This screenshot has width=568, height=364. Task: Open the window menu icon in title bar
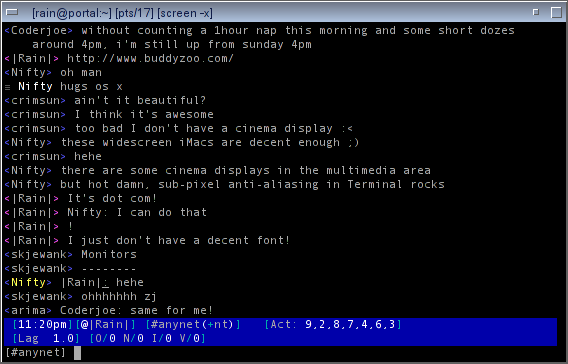coord(12,13)
